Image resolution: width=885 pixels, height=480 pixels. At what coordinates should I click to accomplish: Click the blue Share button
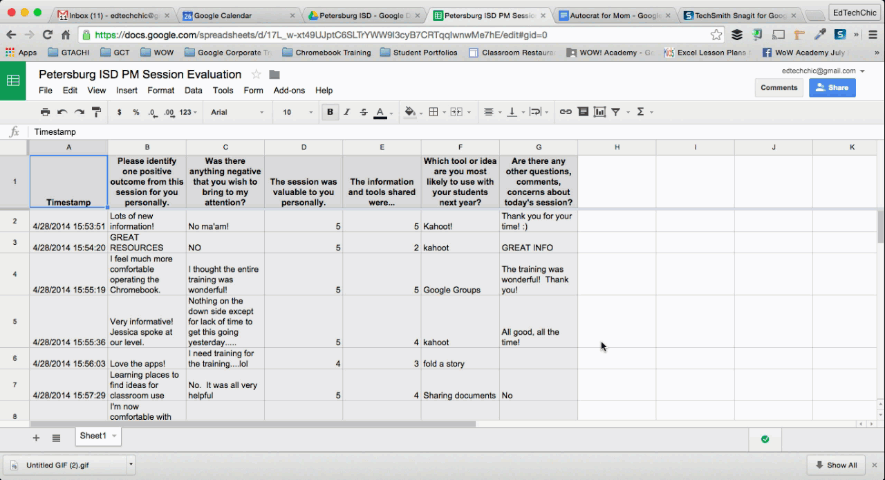coord(833,88)
